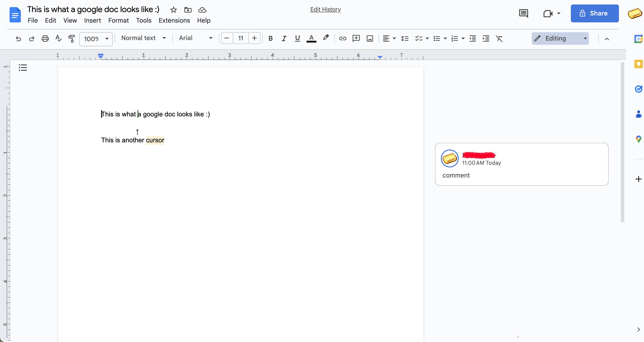Insert a link using chain icon
Image resolution: width=644 pixels, height=342 pixels.
coord(343,38)
